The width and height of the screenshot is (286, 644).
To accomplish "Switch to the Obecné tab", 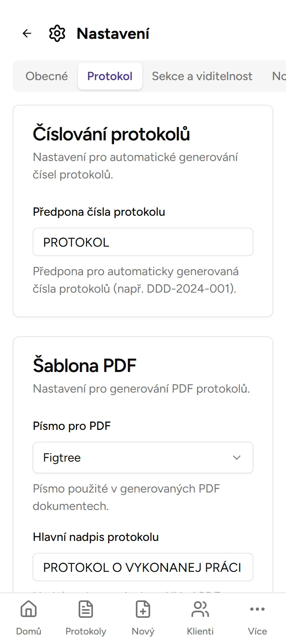I will click(46, 76).
